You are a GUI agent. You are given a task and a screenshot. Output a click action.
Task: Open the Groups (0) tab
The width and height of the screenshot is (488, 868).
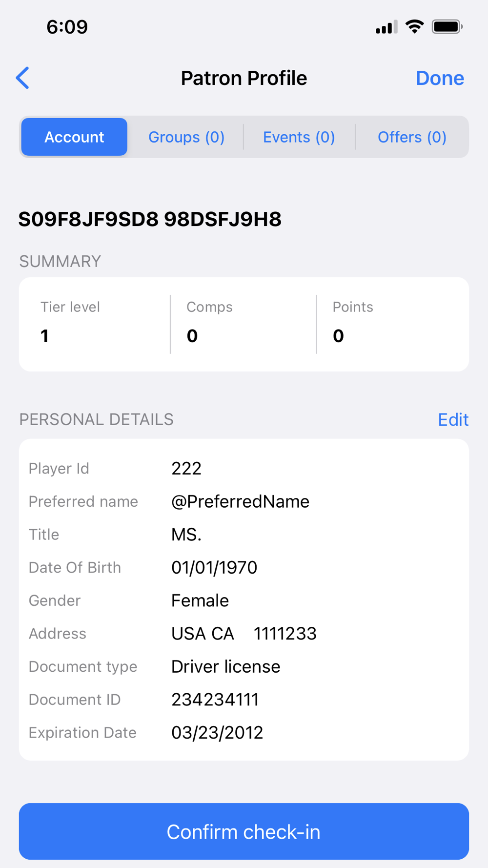point(186,137)
